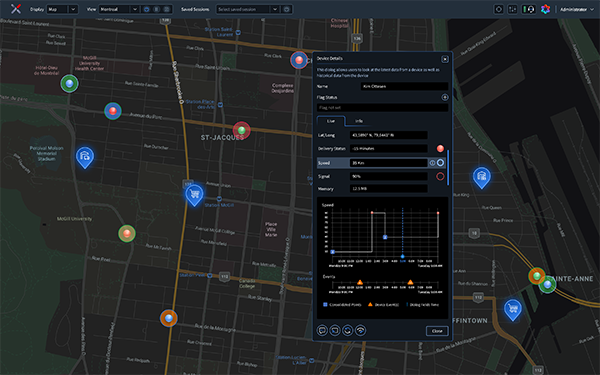The height and width of the screenshot is (375, 600).
Task: Click the headset support icon with green bar
Action: [529, 9]
